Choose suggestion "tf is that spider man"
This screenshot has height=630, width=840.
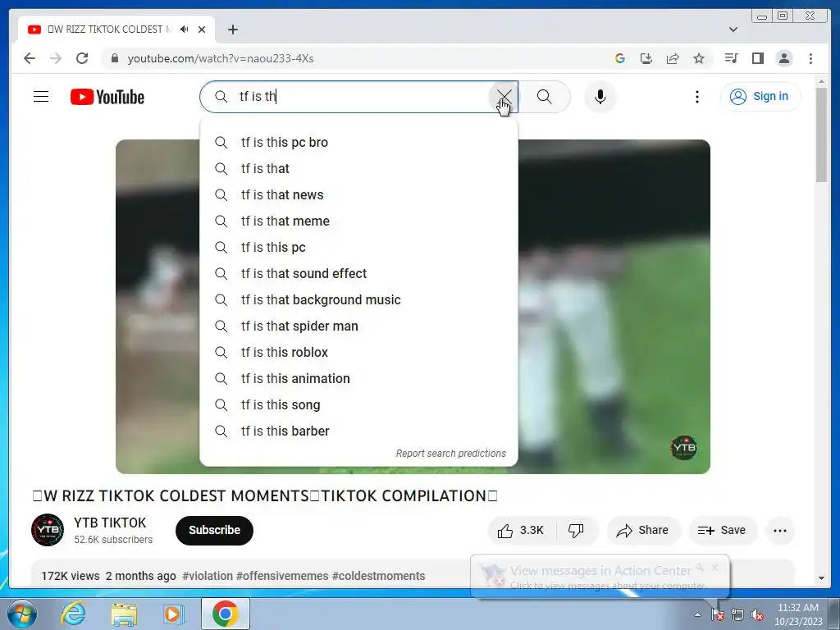click(x=359, y=326)
